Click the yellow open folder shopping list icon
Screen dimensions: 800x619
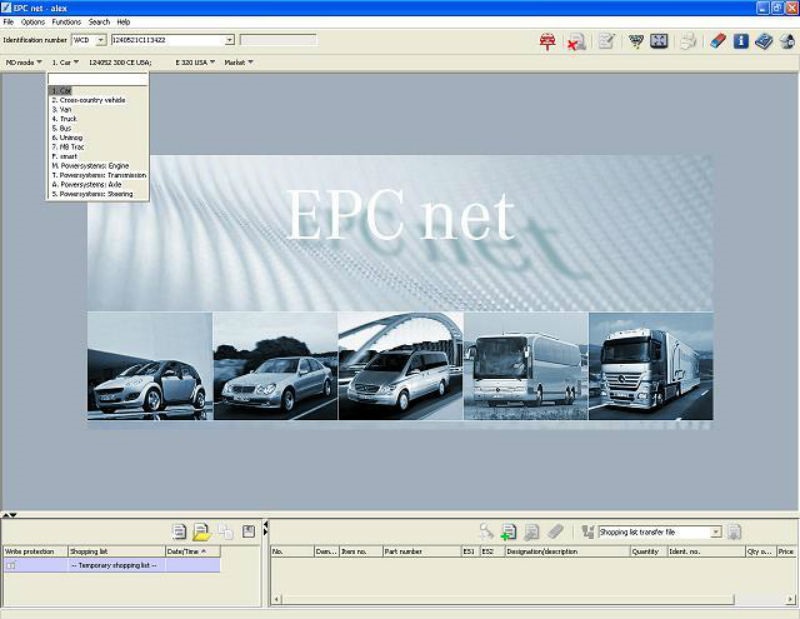coord(202,532)
